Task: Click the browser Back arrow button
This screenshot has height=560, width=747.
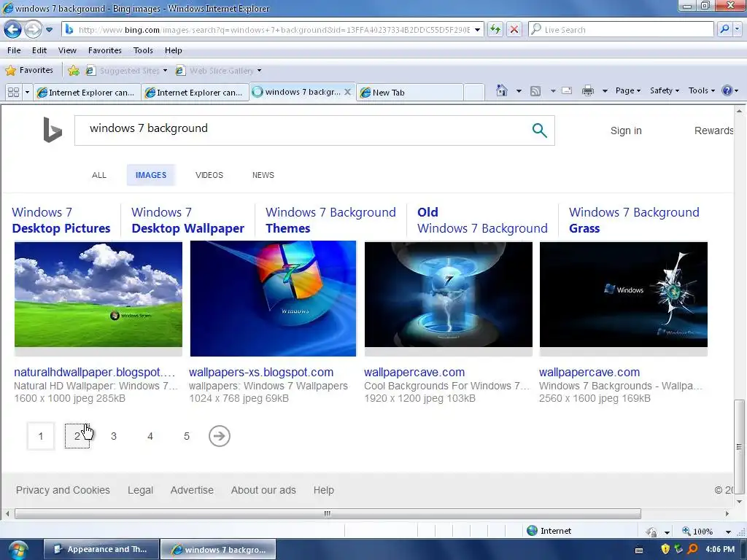Action: point(13,29)
